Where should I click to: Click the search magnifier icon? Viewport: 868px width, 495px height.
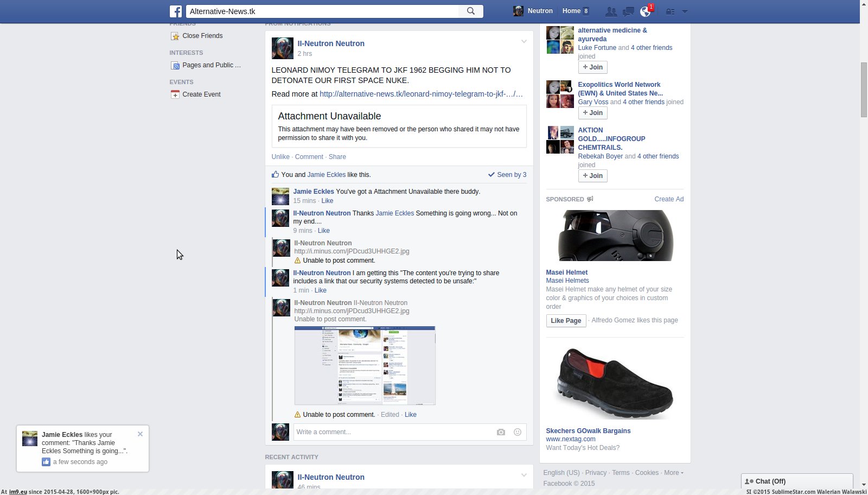tap(470, 11)
